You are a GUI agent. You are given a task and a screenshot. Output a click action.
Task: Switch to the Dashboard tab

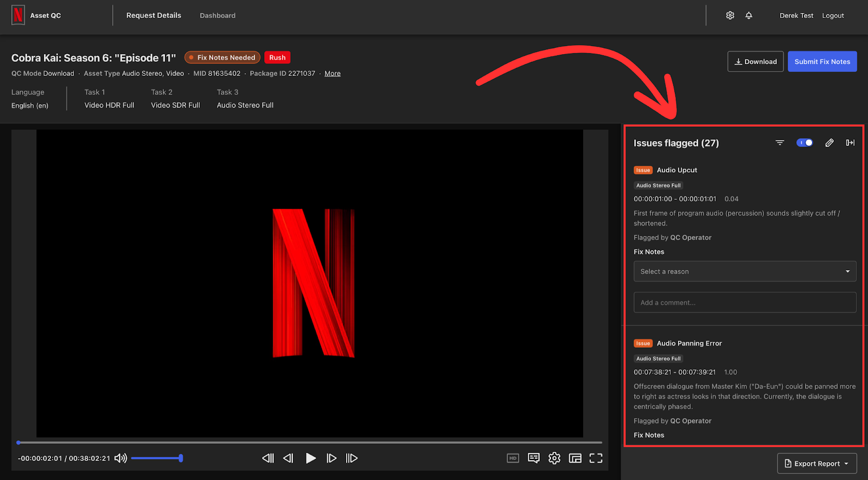(218, 15)
